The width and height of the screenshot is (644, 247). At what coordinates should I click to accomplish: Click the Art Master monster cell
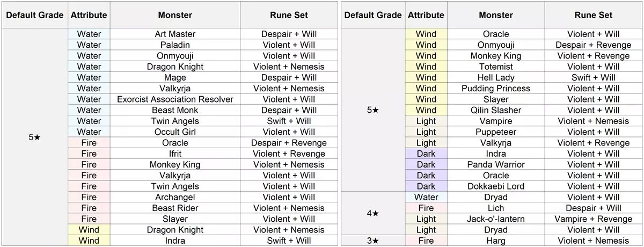coord(175,34)
